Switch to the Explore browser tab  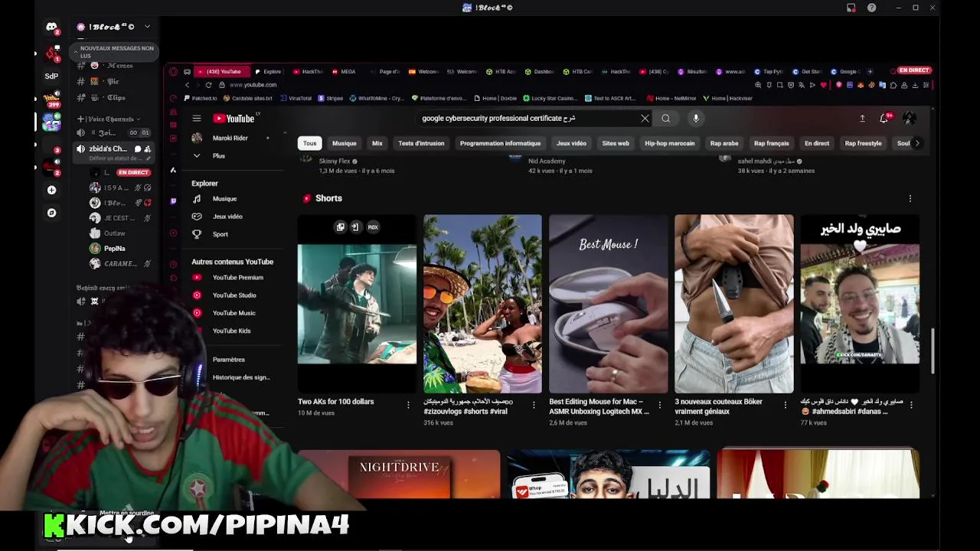tap(268, 71)
